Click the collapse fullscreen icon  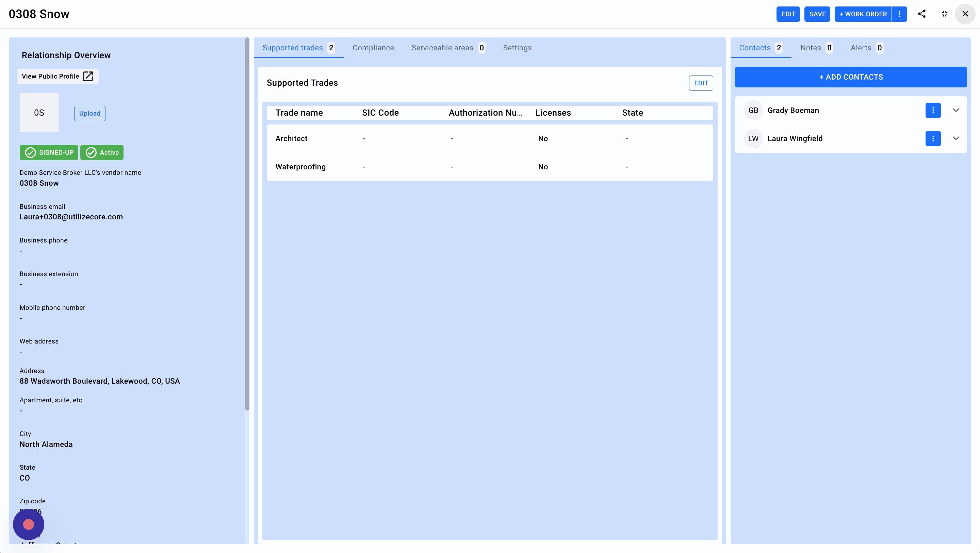(x=944, y=14)
